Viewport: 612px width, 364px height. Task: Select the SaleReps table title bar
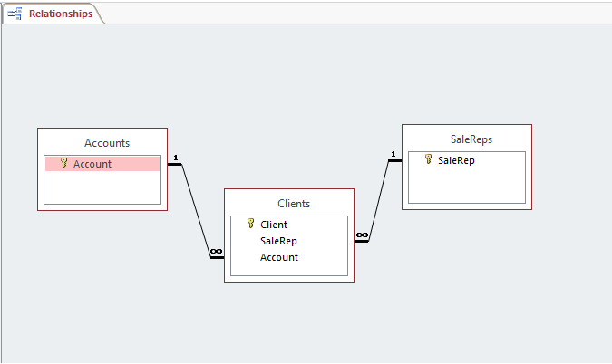(471, 139)
